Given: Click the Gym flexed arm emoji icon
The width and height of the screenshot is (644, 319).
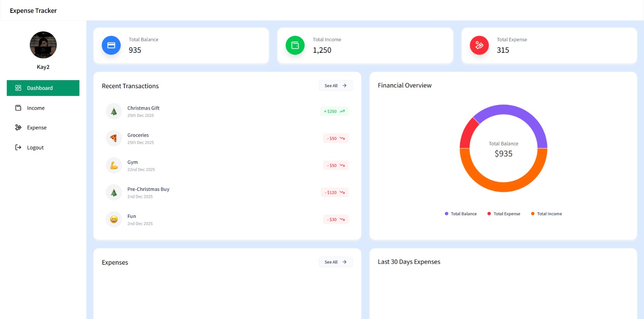Looking at the screenshot, I should (114, 166).
